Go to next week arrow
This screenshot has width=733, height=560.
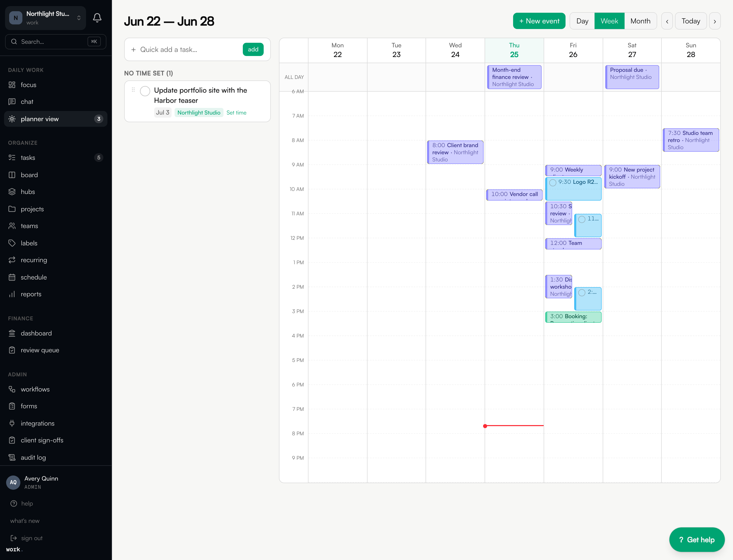pos(715,21)
